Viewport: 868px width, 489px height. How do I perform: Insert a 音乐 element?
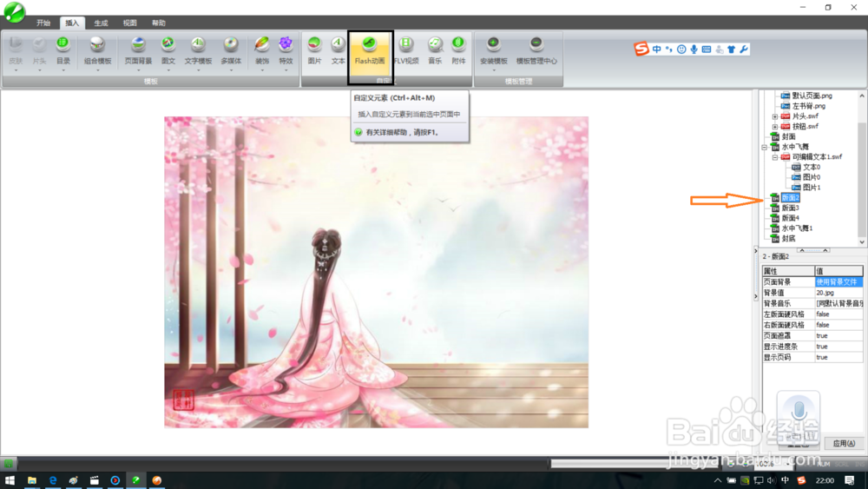point(435,50)
